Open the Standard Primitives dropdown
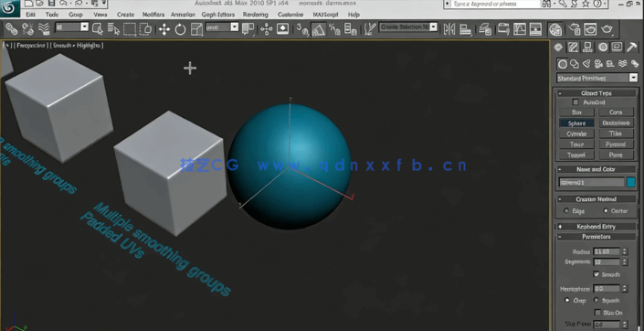 click(x=596, y=78)
